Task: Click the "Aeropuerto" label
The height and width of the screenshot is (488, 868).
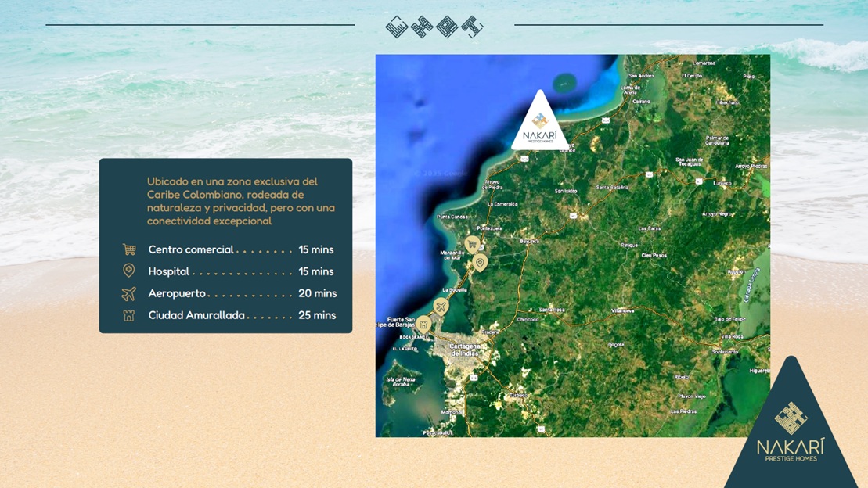Action: click(x=177, y=293)
